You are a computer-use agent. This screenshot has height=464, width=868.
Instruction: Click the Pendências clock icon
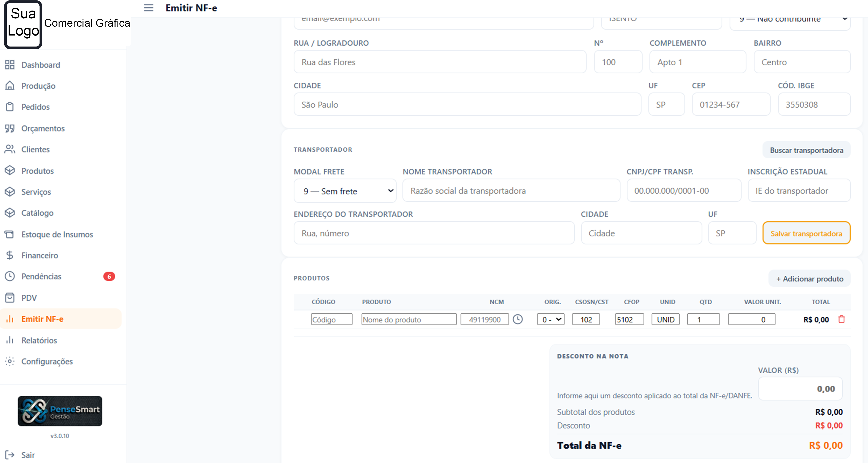coord(10,276)
